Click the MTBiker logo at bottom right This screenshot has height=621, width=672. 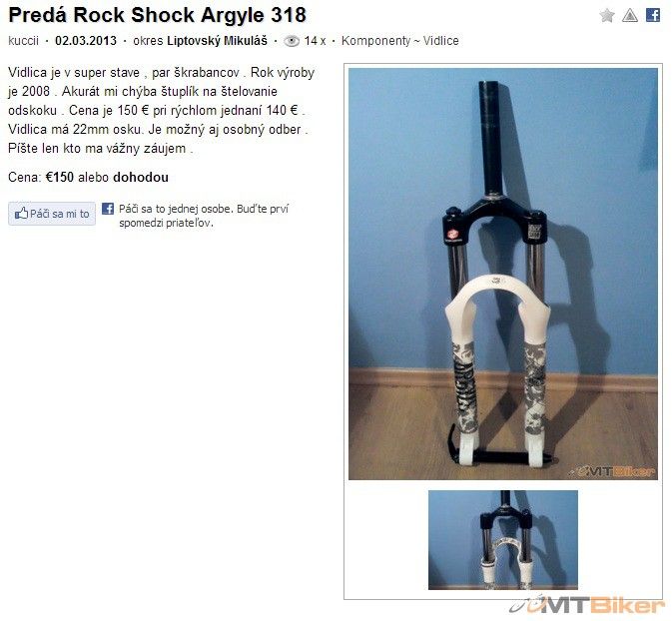[x=587, y=605]
